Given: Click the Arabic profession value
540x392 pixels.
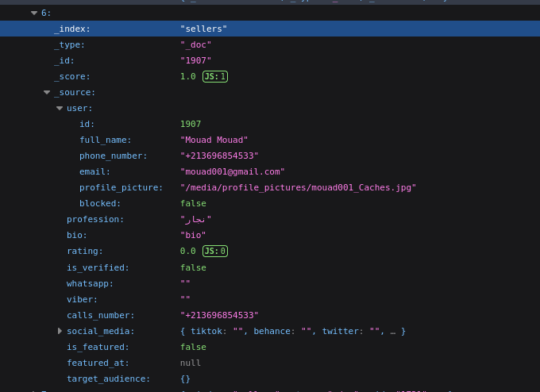Looking at the screenshot, I should coord(195,219).
